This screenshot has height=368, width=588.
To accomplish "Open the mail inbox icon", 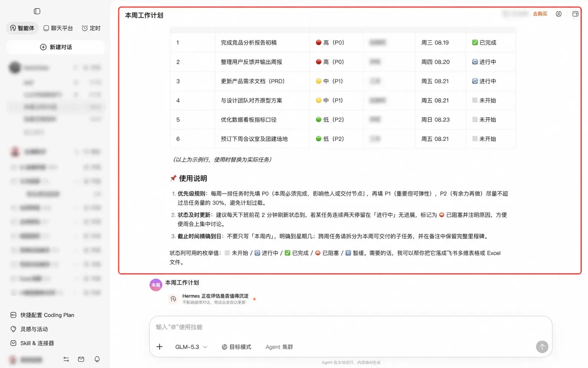I will pyautogui.click(x=81, y=359).
